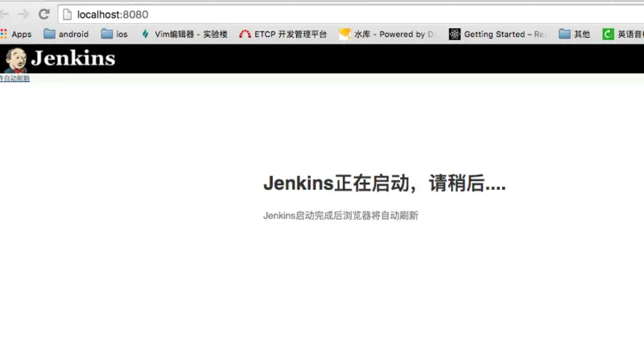Open the Vim编辑器 - 实验楼 bookmark
Screen dimensions: 644x354
pyautogui.click(x=184, y=34)
